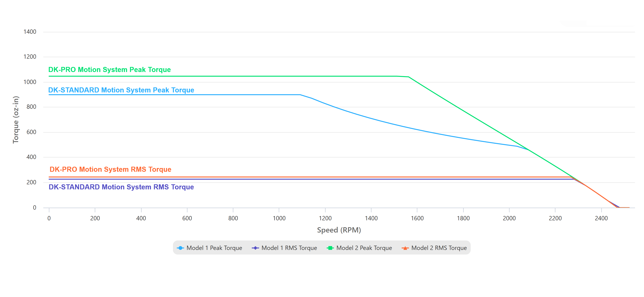
Task: Click the 600 label on the torque axis
Action: (x=31, y=132)
